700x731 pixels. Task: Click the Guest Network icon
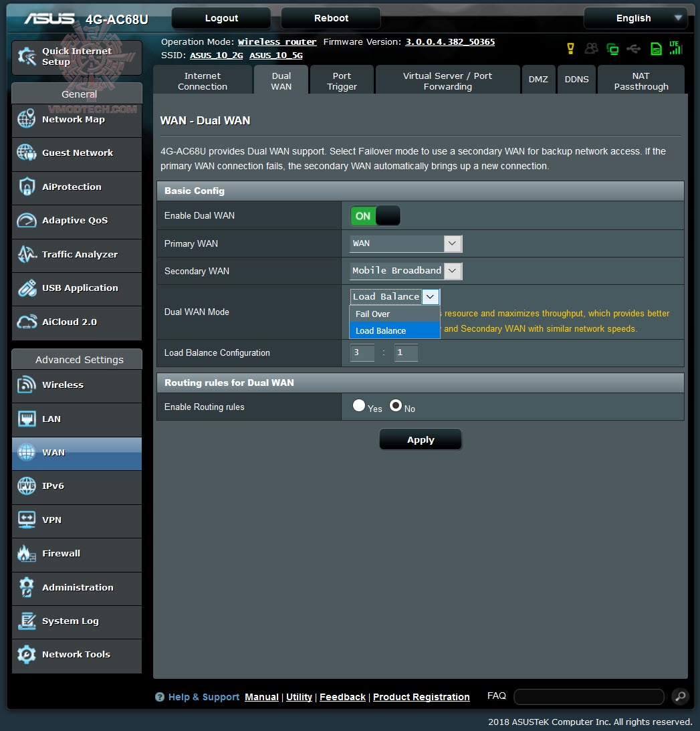tap(27, 152)
